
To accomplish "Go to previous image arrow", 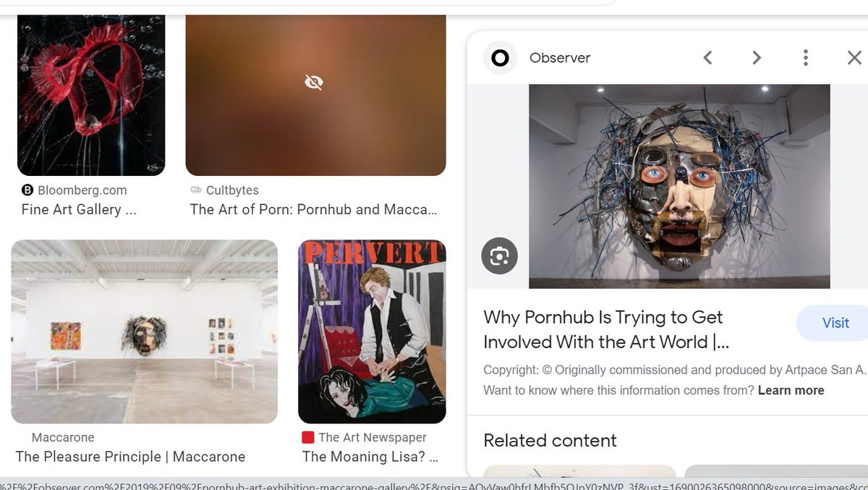I will point(708,58).
